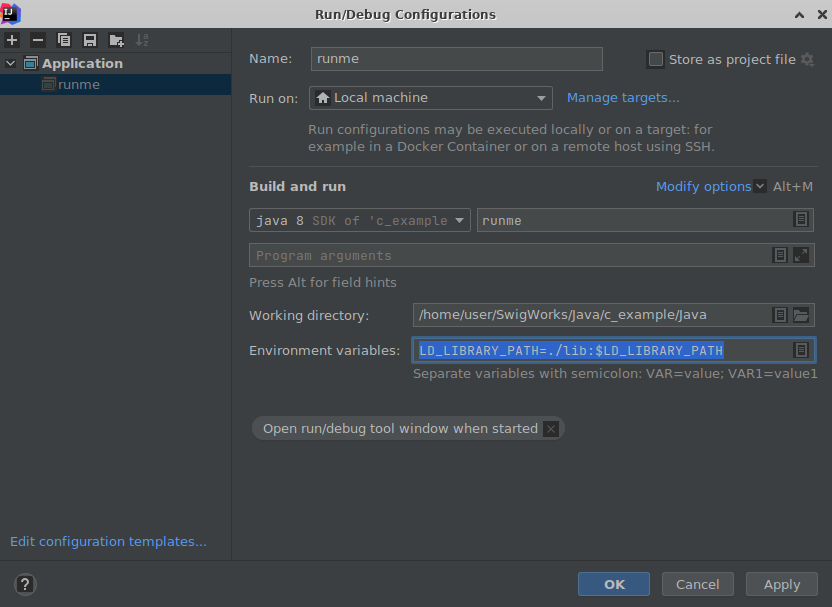Enable Store as project file checkbox

pos(656,60)
